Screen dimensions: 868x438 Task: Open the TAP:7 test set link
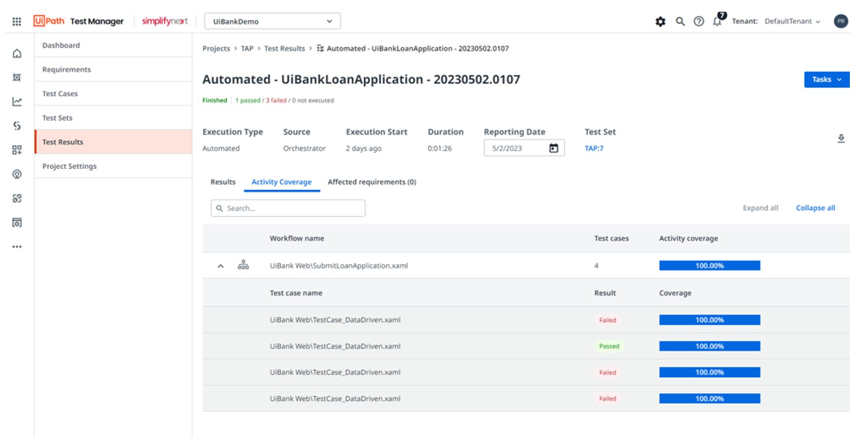[594, 148]
